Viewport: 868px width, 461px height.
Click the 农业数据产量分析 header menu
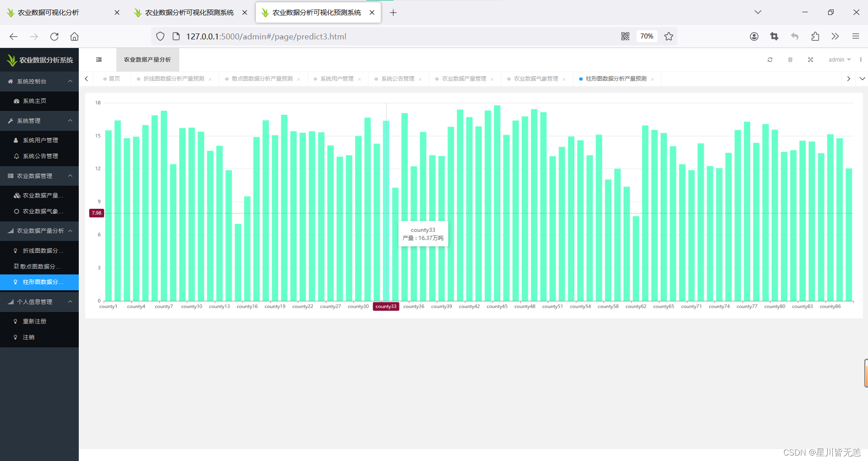point(148,60)
